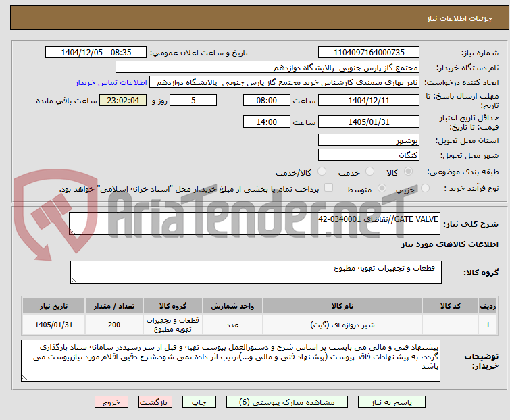Viewport: 510px width, 420px height.
Task: Click the request creator field 'نادر بهاری میمندی'
Action: pos(284,82)
